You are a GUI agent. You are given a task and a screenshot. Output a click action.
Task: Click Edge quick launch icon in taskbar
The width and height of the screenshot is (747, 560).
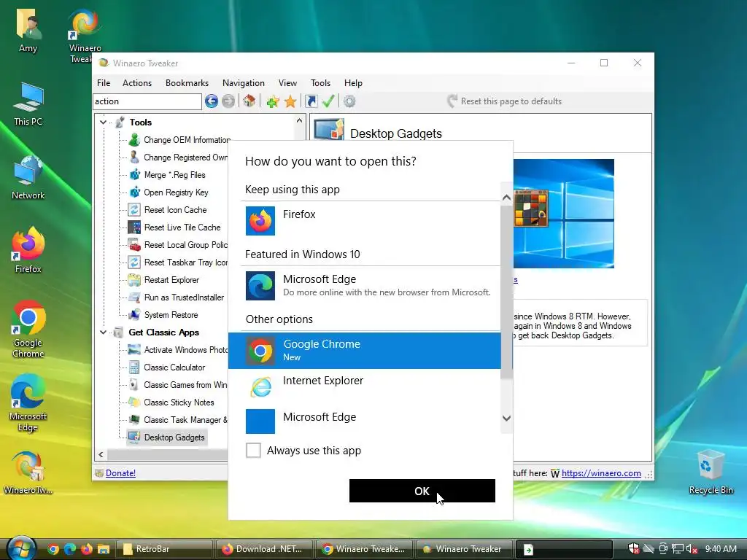70,549
